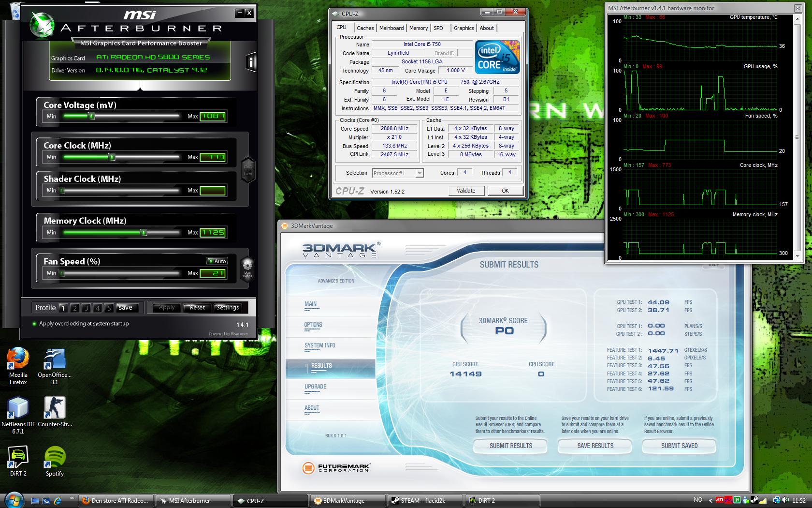Click OK in CPU-Z
812x508 pixels.
pyautogui.click(x=505, y=191)
